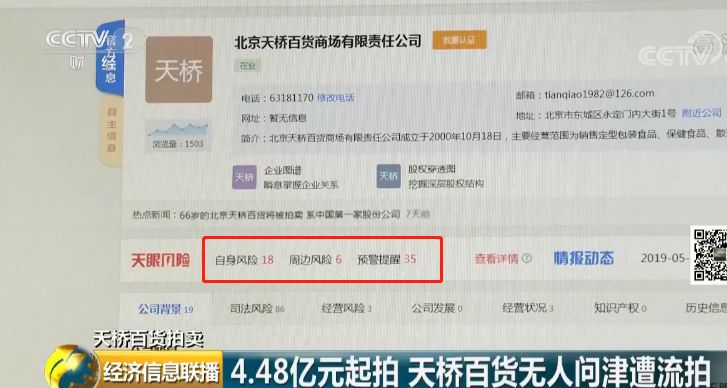Switch to 知识产权 tab
The width and height of the screenshot is (727, 388).
620,307
